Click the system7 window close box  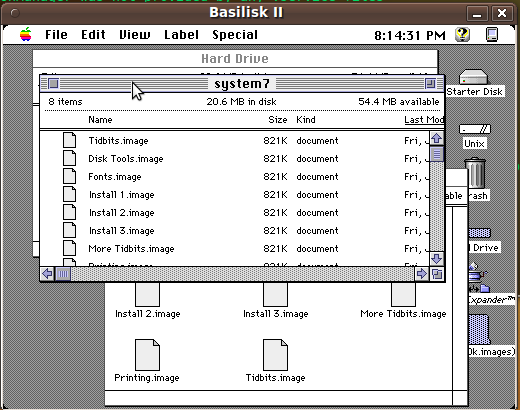pyautogui.click(x=53, y=83)
